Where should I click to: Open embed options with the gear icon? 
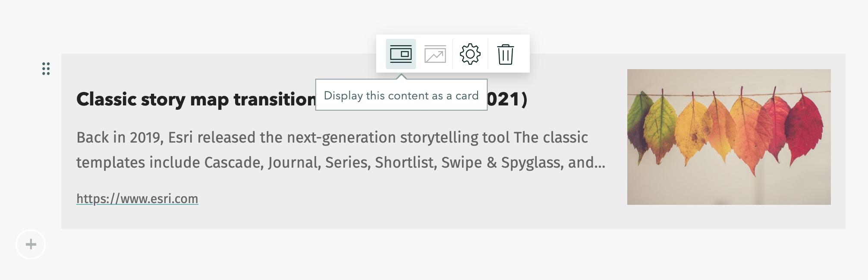pos(470,54)
